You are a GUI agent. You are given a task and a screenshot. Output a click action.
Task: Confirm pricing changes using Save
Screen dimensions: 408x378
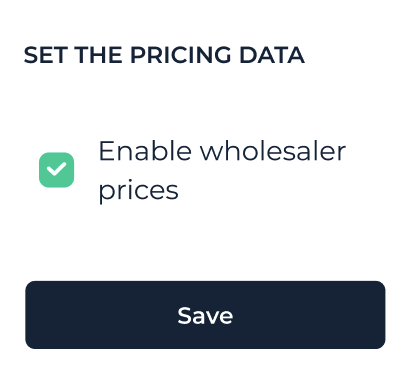pos(205,315)
